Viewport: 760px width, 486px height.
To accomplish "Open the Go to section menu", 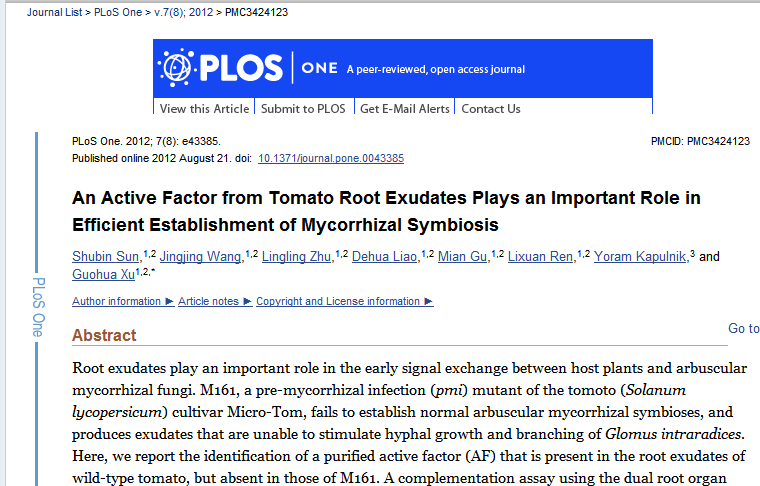I will coord(743,328).
